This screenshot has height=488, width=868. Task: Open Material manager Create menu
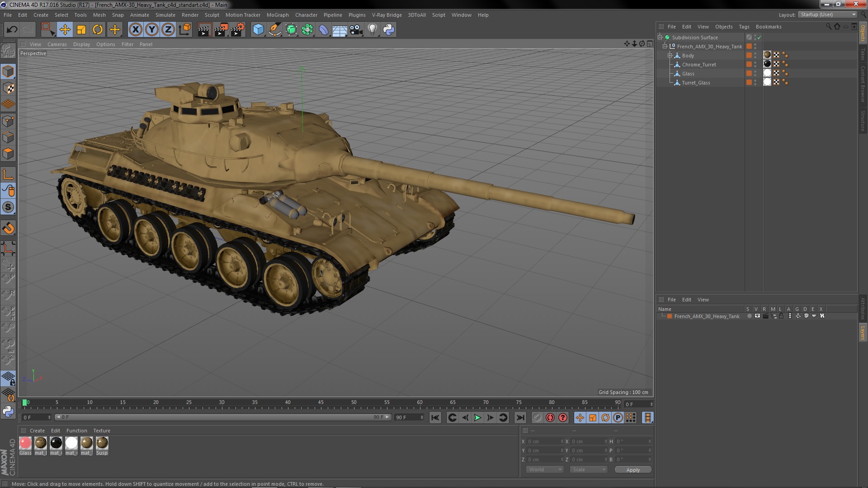point(37,431)
